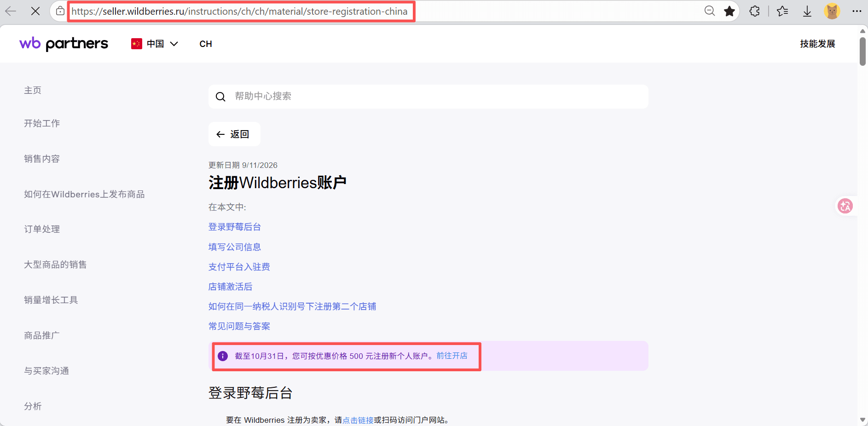This screenshot has height=426, width=868.
Task: Open 如何在同一纳税人识别号下注册第二个店铺 link
Action: pos(292,306)
